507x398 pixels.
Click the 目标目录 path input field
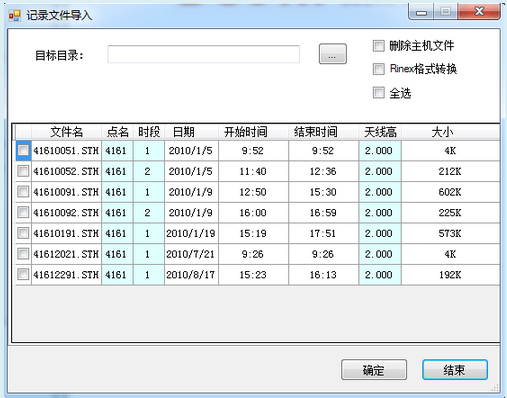[203, 54]
